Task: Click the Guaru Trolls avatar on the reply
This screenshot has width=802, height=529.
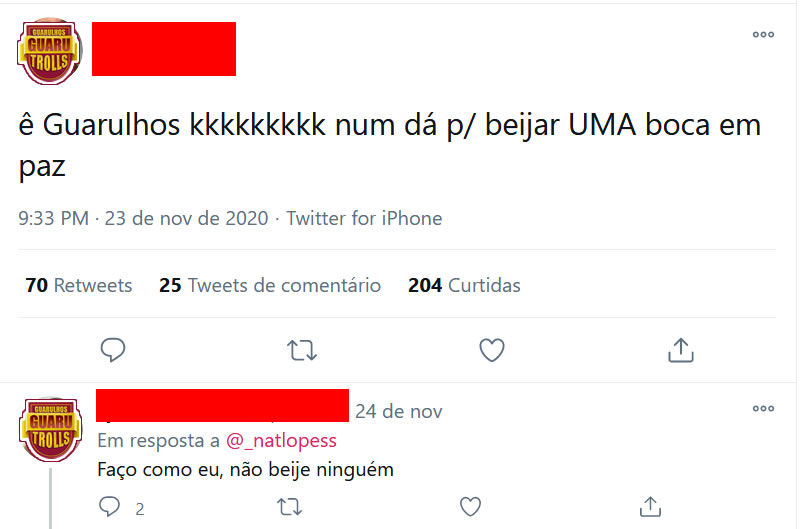Action: 51,430
